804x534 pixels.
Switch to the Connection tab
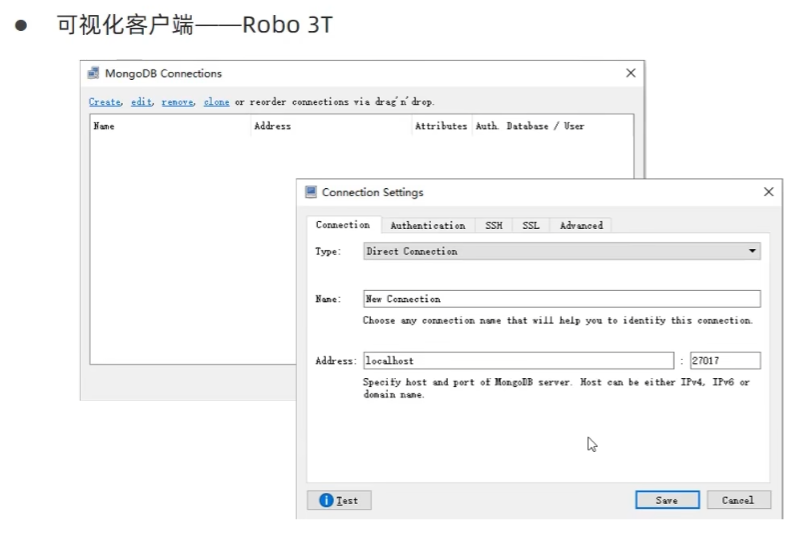pos(343,225)
